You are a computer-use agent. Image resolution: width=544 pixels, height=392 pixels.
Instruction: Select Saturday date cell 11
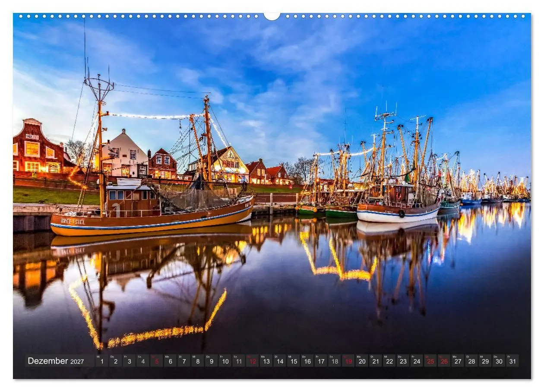tap(239, 361)
